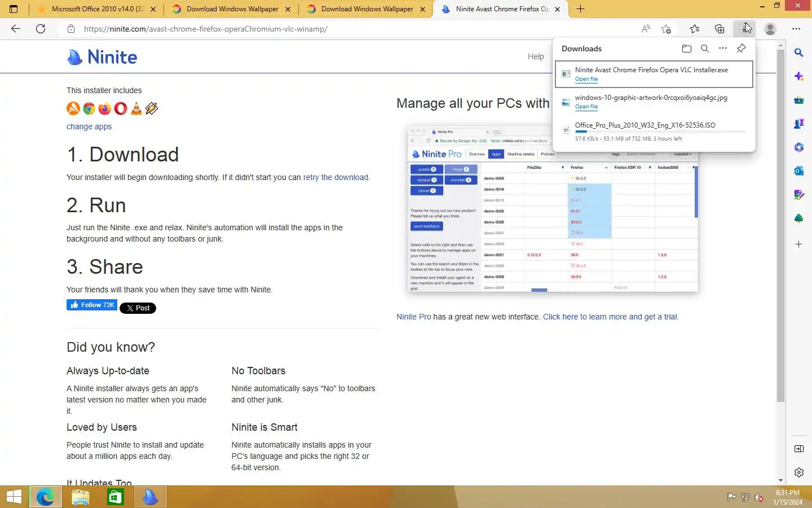Click the X Post button

(x=138, y=308)
